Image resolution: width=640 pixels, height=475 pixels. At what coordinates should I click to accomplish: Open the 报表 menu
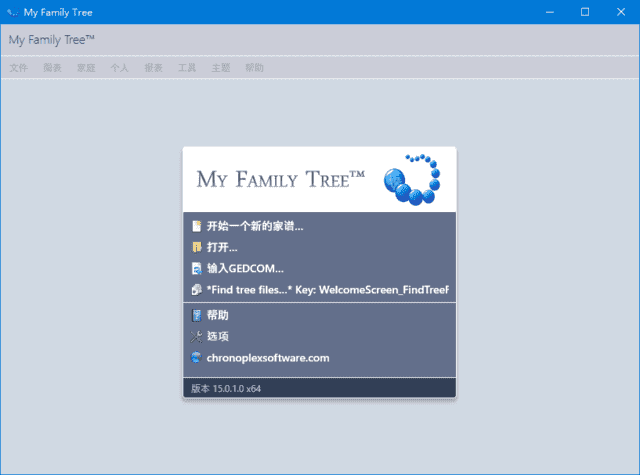coord(153,68)
